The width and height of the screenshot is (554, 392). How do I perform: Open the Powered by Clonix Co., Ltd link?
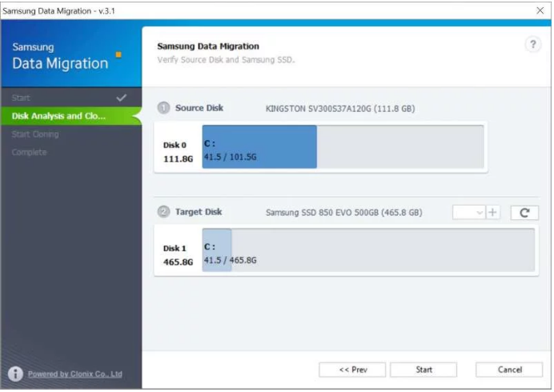pos(75,374)
